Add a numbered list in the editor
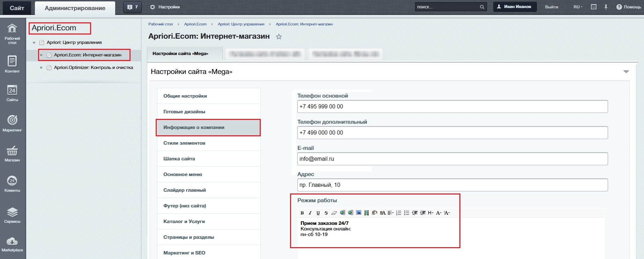The height and width of the screenshot is (259, 644). pyautogui.click(x=399, y=213)
